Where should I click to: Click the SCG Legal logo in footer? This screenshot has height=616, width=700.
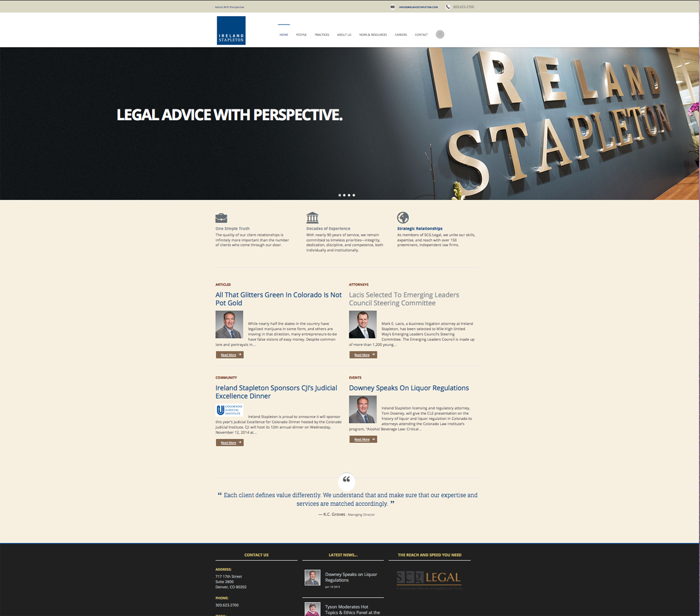pyautogui.click(x=429, y=579)
